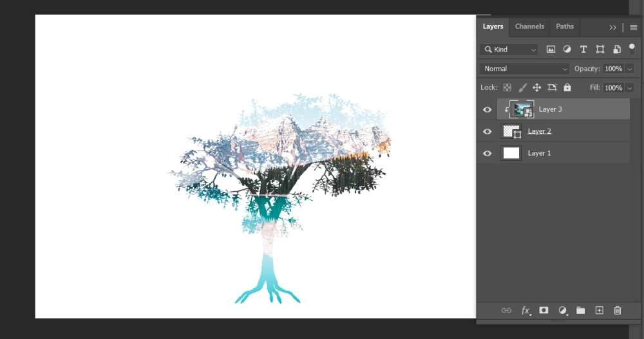Add a layer mask
The image size is (644, 339).
[x=544, y=310]
